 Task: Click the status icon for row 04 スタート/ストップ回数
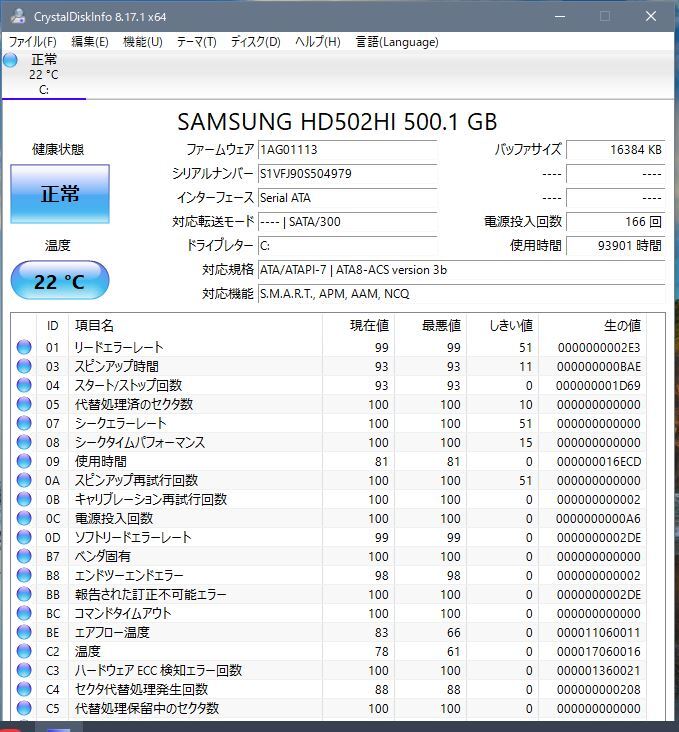(24, 386)
